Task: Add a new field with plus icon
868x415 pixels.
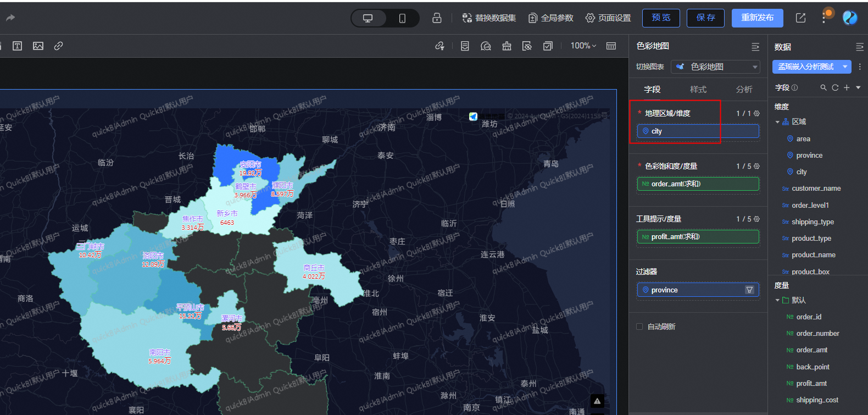Action: pyautogui.click(x=847, y=87)
